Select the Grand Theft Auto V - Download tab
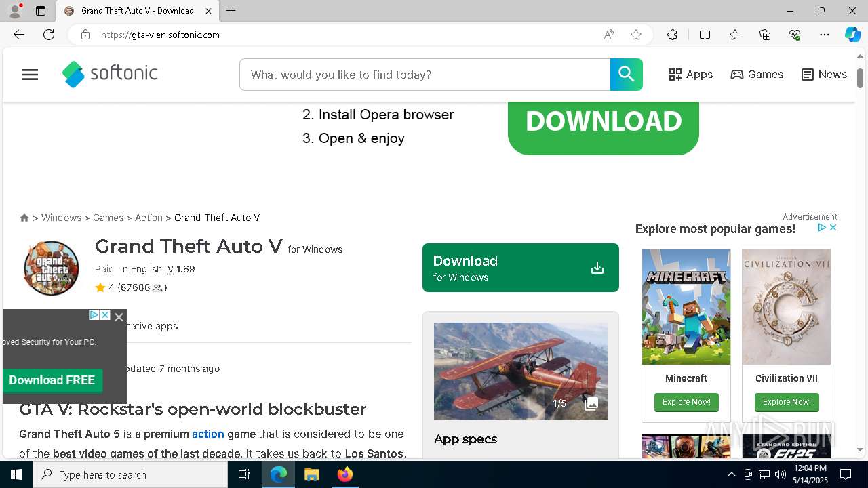Screen dimensions: 868x488 coord(138,11)
